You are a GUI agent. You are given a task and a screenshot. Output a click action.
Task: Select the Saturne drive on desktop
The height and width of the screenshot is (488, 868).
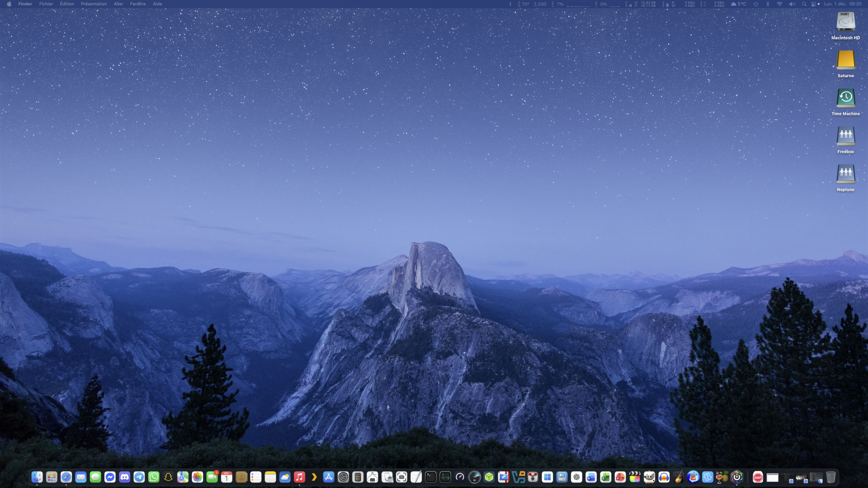[845, 61]
